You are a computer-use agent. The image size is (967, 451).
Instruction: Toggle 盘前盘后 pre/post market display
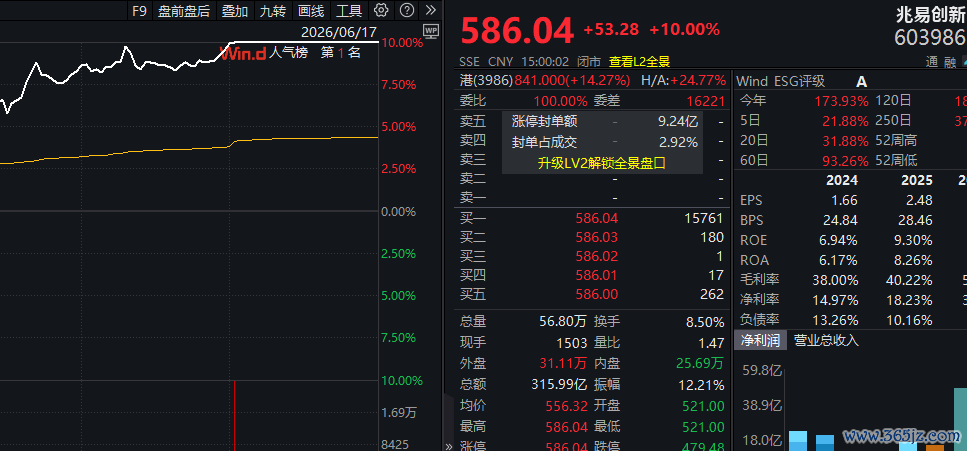point(183,10)
